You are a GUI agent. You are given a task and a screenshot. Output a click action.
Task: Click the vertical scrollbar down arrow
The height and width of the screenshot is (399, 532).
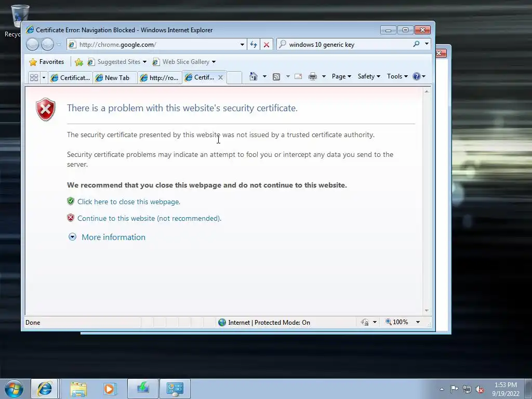[x=427, y=311]
